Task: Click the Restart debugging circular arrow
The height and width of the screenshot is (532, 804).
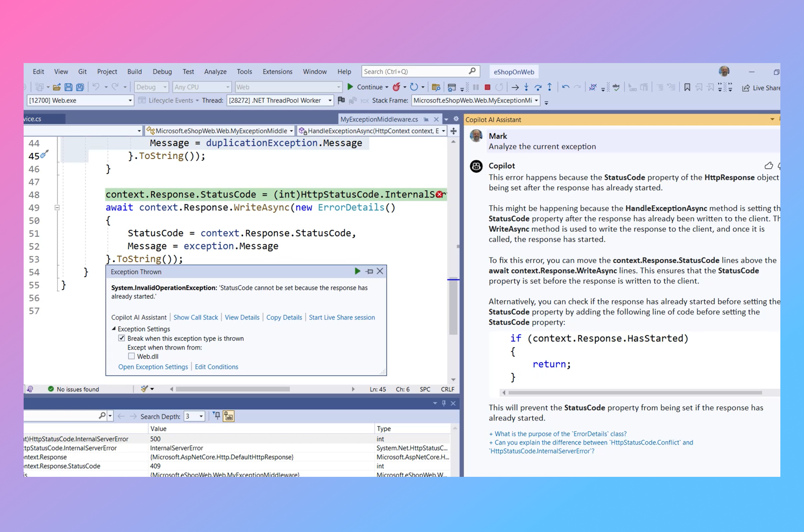Action: pos(414,87)
